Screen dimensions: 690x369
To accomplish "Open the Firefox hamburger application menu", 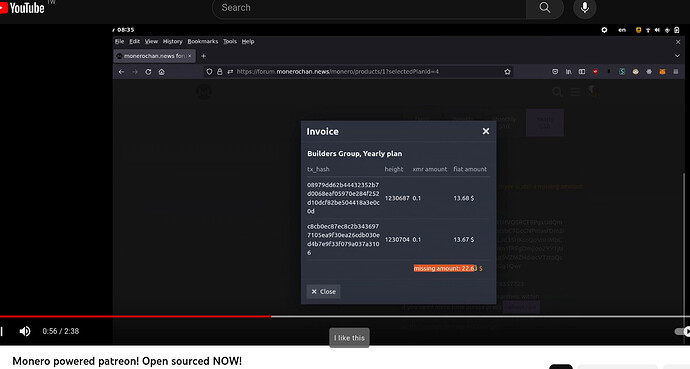I will (676, 72).
